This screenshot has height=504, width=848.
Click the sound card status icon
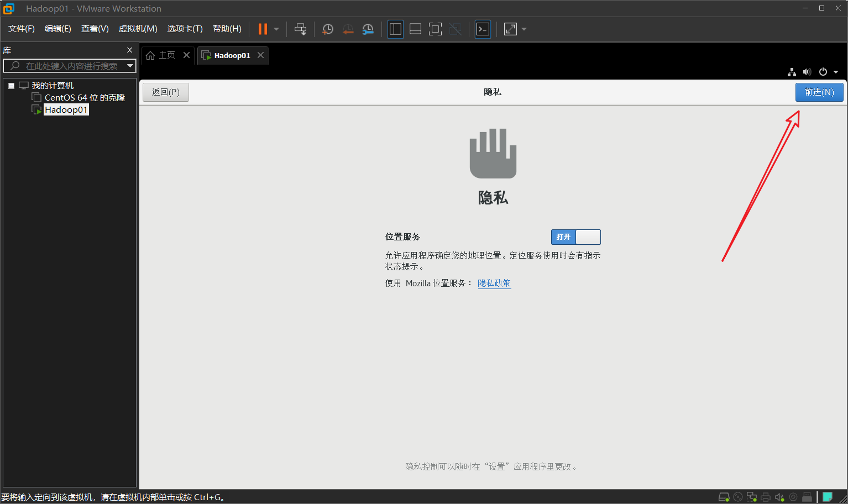[779, 497]
